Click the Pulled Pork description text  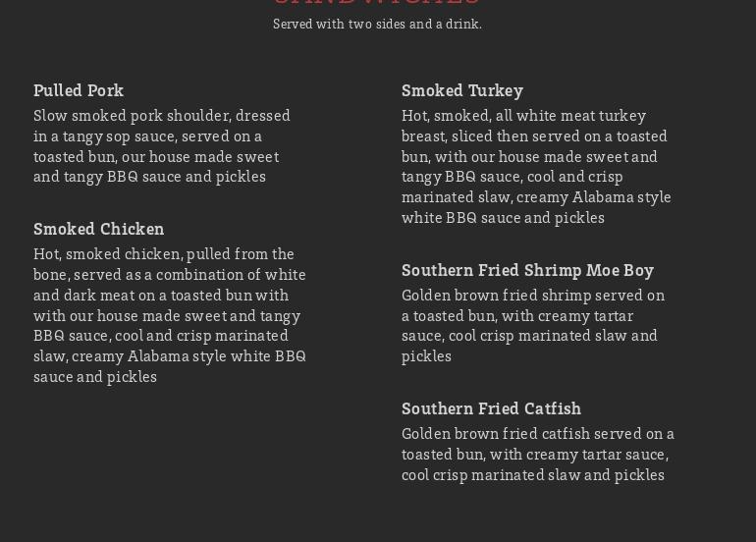162,146
